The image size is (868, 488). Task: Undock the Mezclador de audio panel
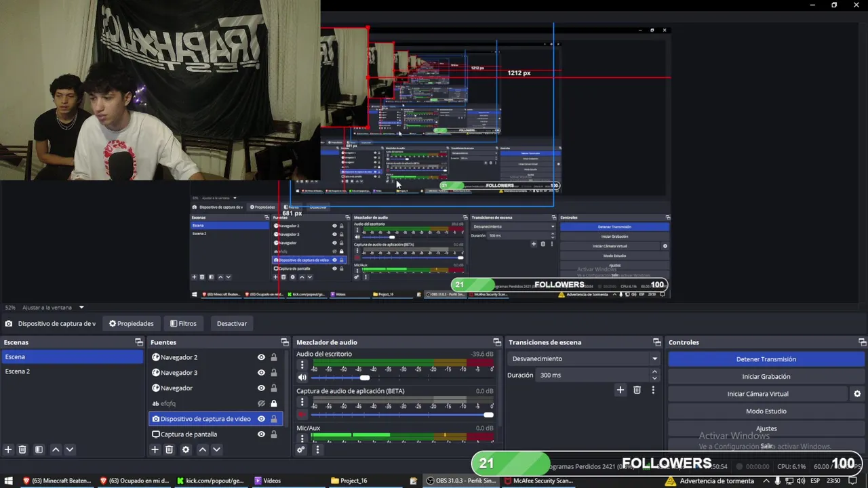[x=497, y=342]
